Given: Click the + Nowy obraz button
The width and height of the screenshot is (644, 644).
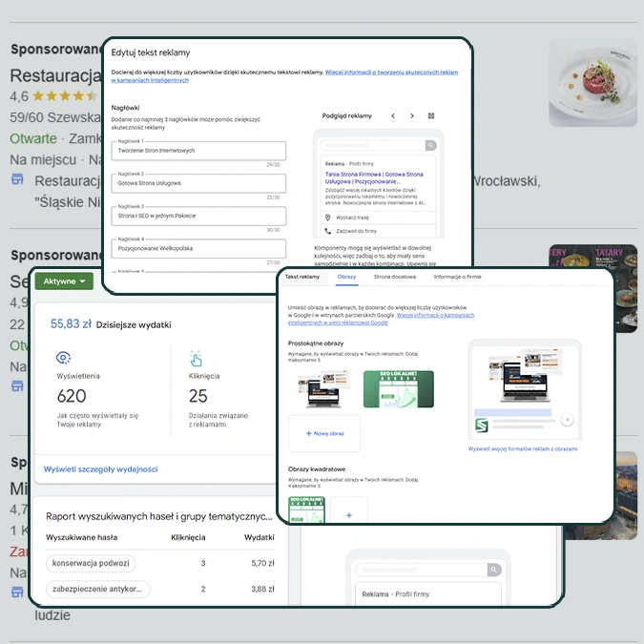Looking at the screenshot, I should [x=324, y=433].
